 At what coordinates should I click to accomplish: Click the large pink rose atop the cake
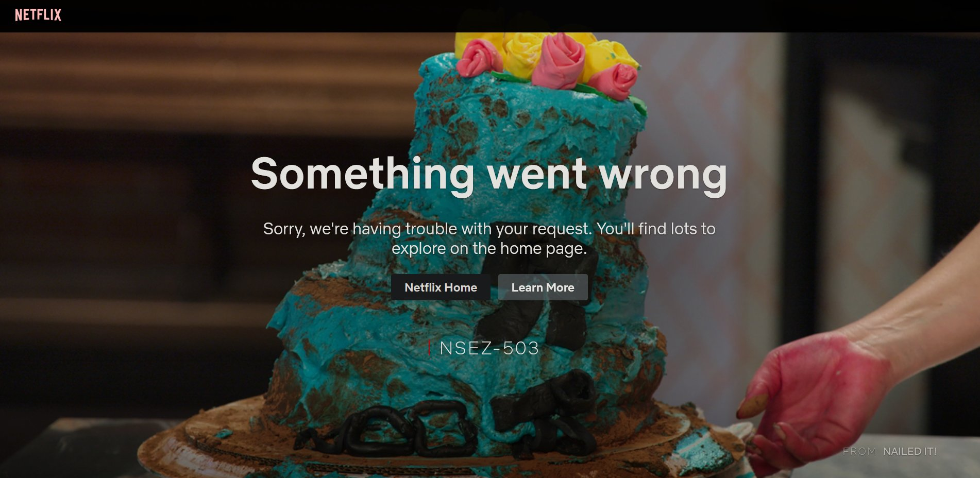tap(557, 60)
